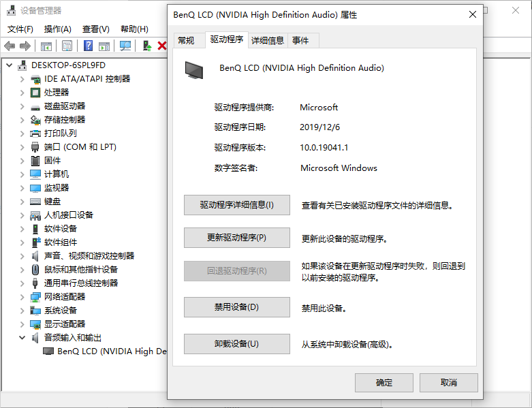Click the mouse and pointing devices icon
Screen dimensions: 532x408
[x=35, y=270]
